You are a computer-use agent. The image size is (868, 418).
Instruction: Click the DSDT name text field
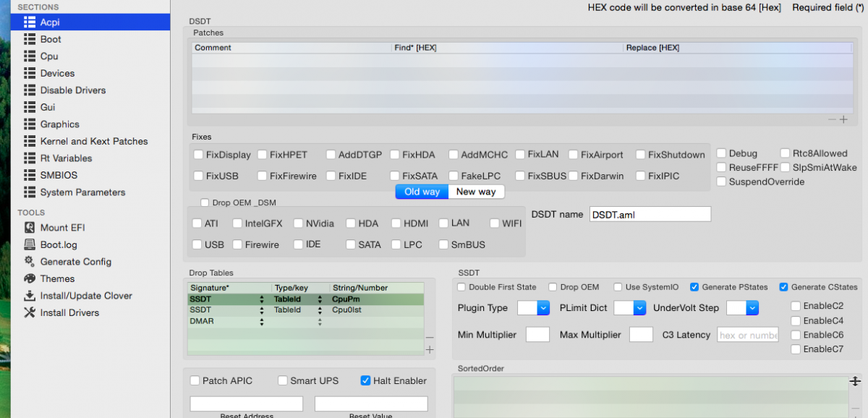(x=650, y=214)
